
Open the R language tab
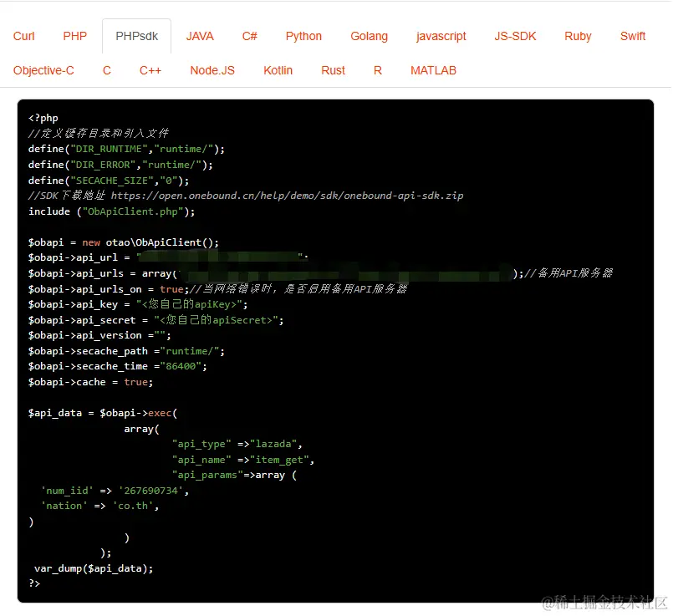[378, 70]
